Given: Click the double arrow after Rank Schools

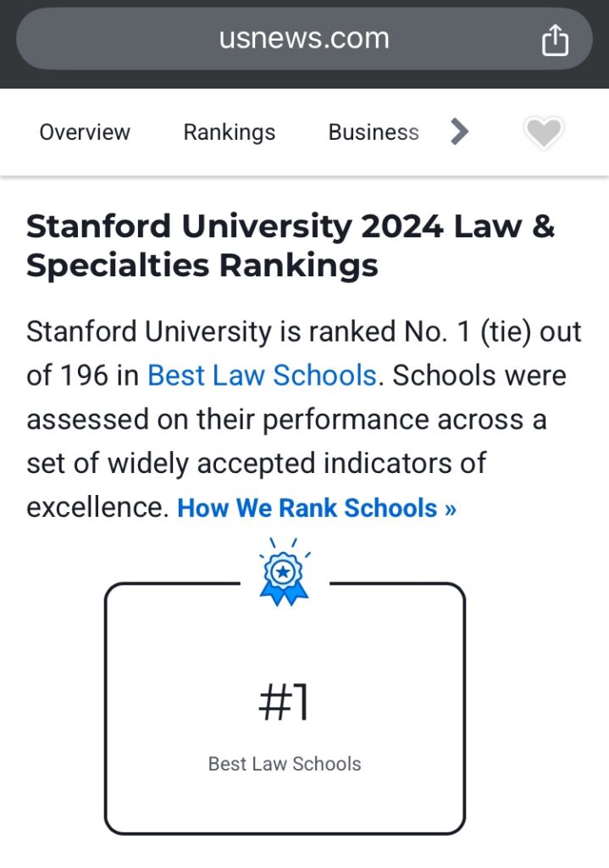Looking at the screenshot, I should point(451,509).
